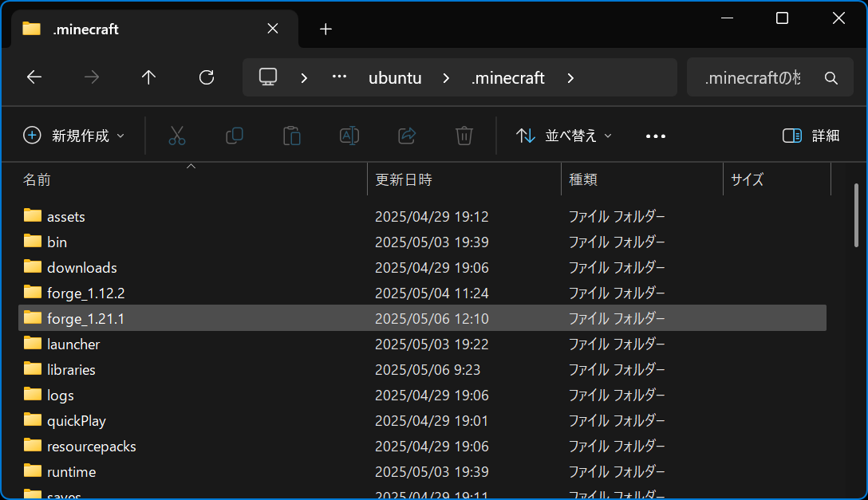Select the resourcepacks folder
Image resolution: width=868 pixels, height=500 pixels.
pyautogui.click(x=422, y=446)
